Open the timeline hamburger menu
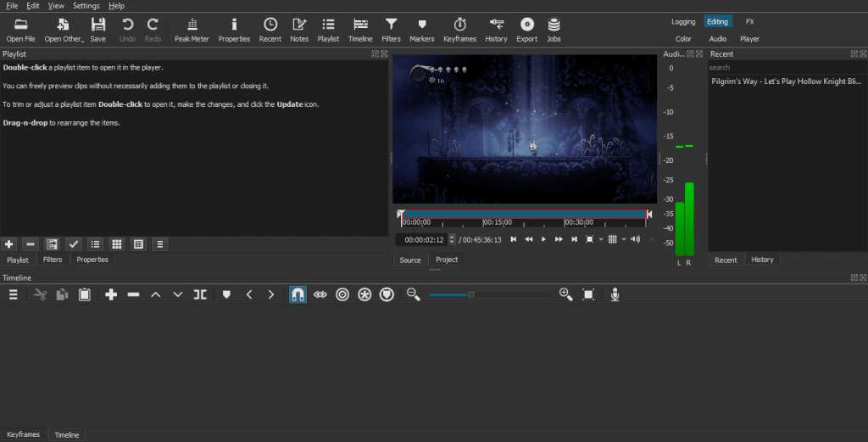Screen dimensions: 868x442 coord(14,294)
